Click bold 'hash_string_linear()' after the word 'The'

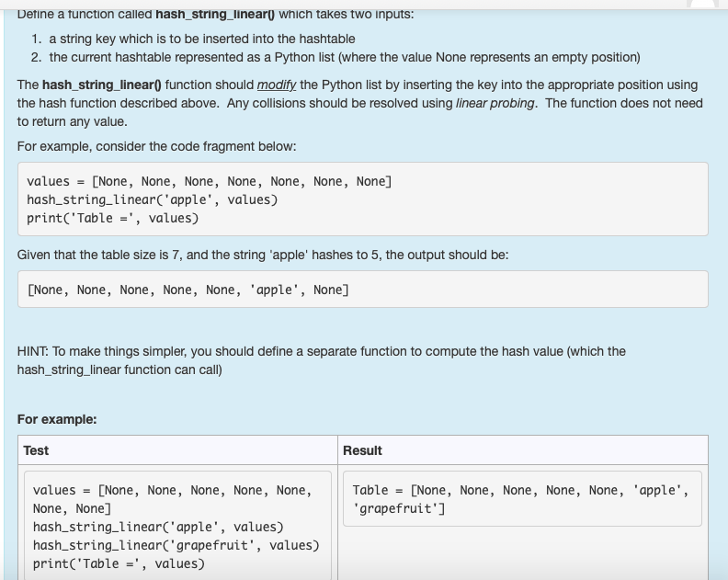[x=102, y=85]
